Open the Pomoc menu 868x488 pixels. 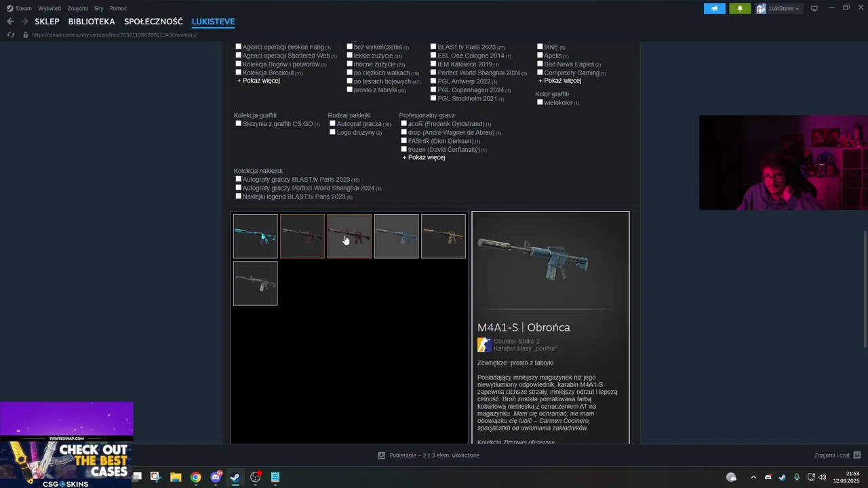pyautogui.click(x=118, y=8)
